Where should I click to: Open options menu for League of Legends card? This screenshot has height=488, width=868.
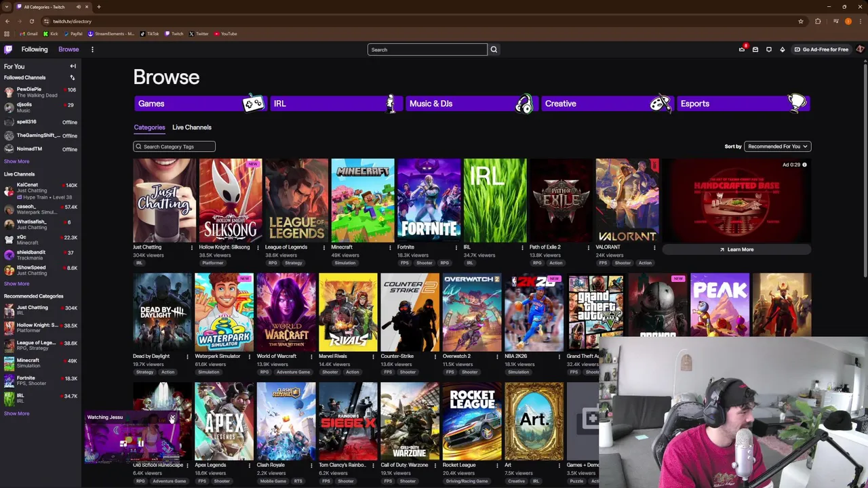click(324, 247)
